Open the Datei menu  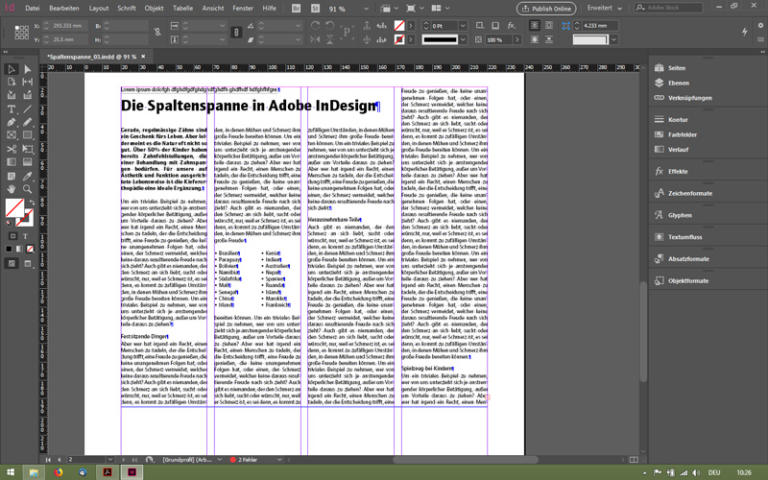[x=32, y=8]
